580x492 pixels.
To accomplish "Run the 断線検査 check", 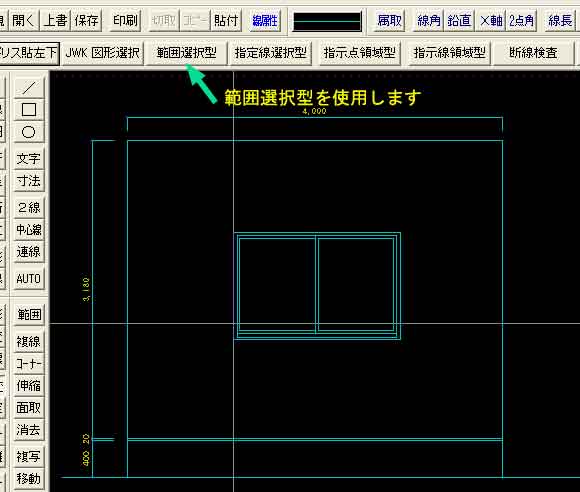I will [533, 53].
